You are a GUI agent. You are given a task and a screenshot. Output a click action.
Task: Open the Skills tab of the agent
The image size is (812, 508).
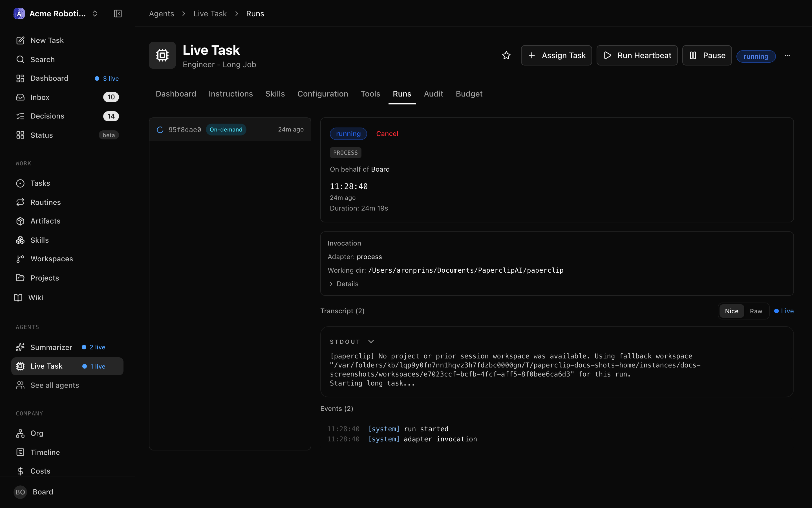click(275, 94)
